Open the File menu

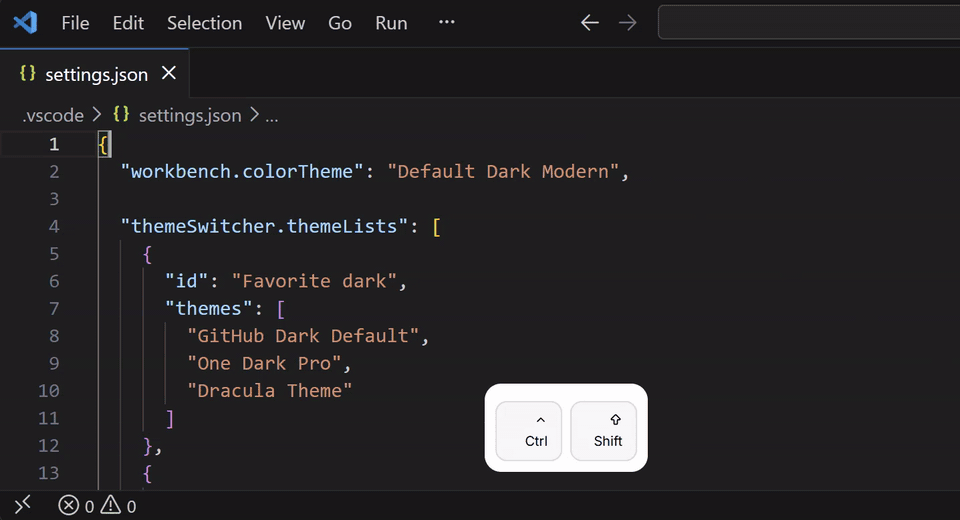75,23
